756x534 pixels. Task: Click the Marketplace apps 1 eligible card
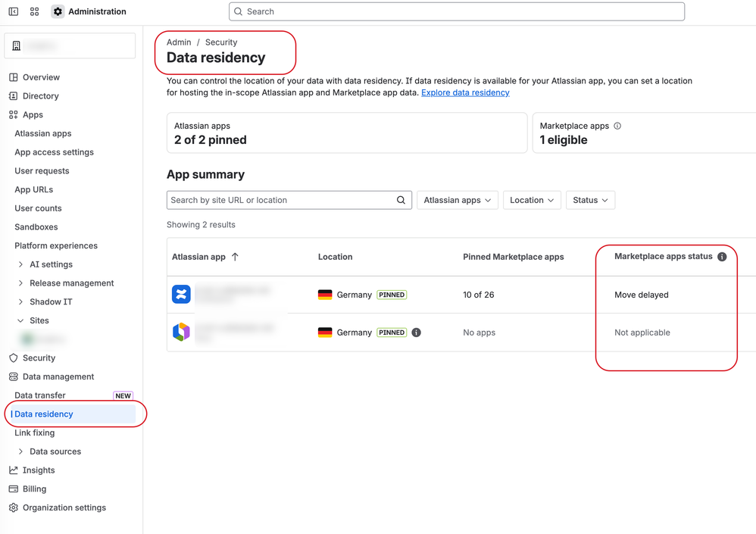pos(644,133)
